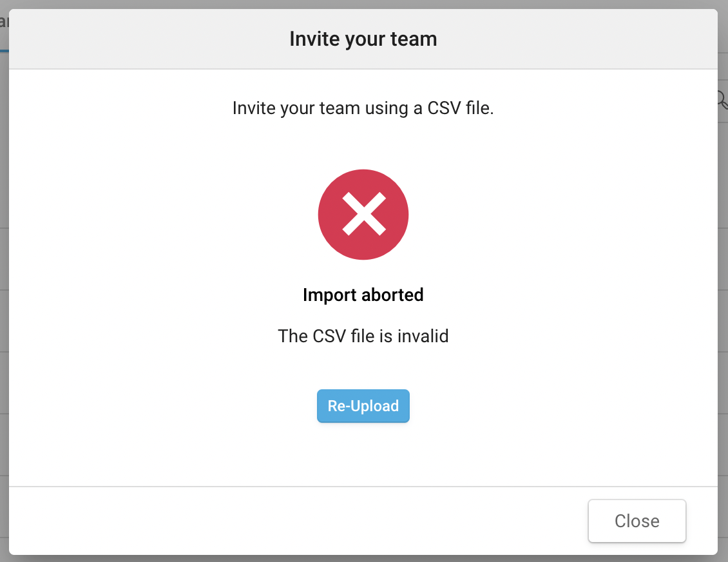Screen dimensions: 728x562
Task: Close the Invite your team dialog
Action: point(637,521)
